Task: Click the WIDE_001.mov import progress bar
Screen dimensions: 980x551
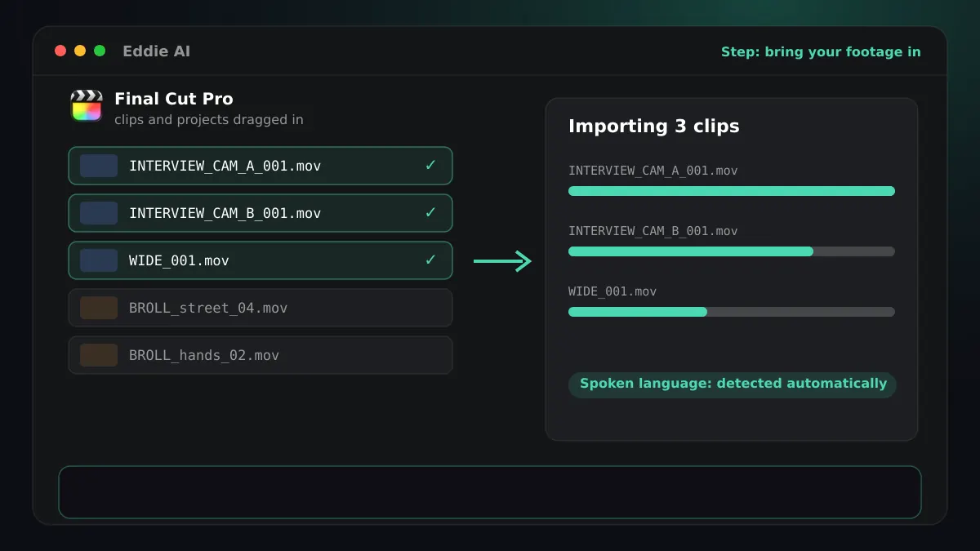Action: click(732, 312)
